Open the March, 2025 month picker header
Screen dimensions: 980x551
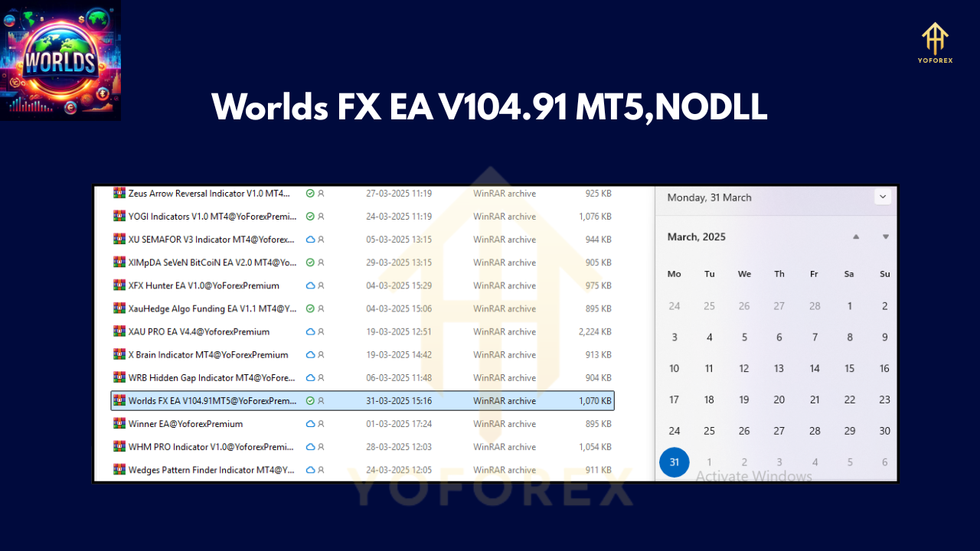tap(696, 237)
